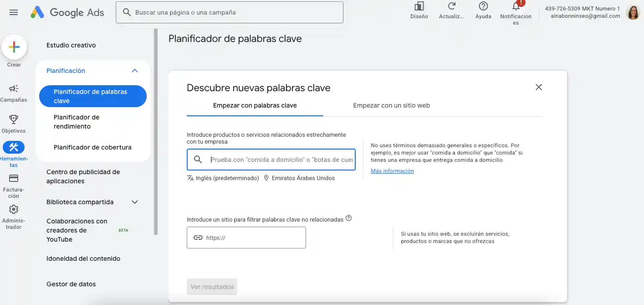The width and height of the screenshot is (644, 305).
Task: Focus the https:// site filter field
Action: point(246,238)
